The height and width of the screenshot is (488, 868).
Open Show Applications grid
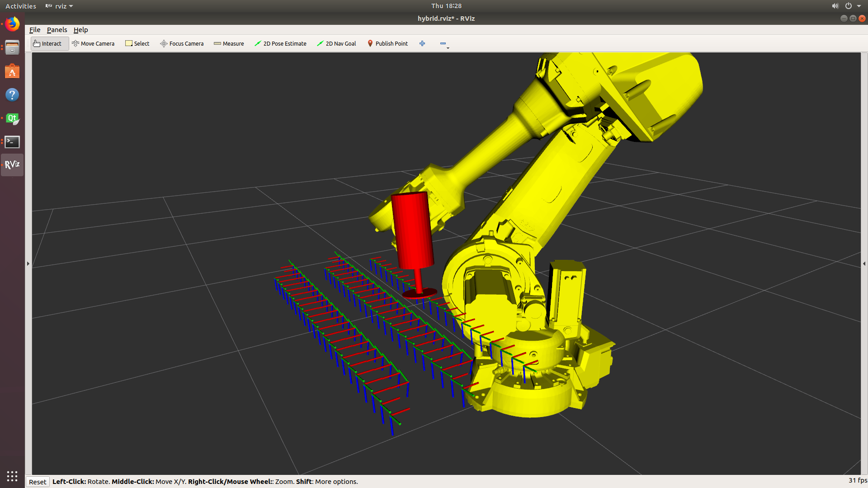click(x=12, y=476)
